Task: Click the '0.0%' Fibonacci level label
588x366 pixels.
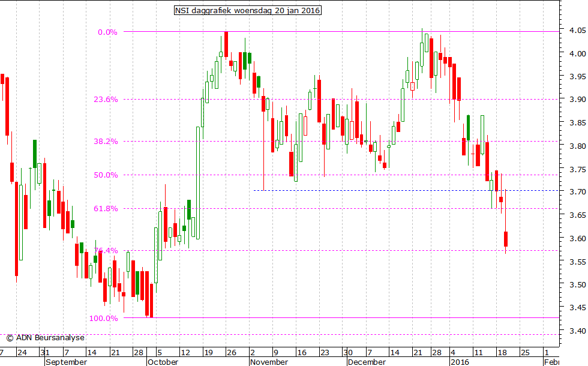Action: [x=107, y=32]
